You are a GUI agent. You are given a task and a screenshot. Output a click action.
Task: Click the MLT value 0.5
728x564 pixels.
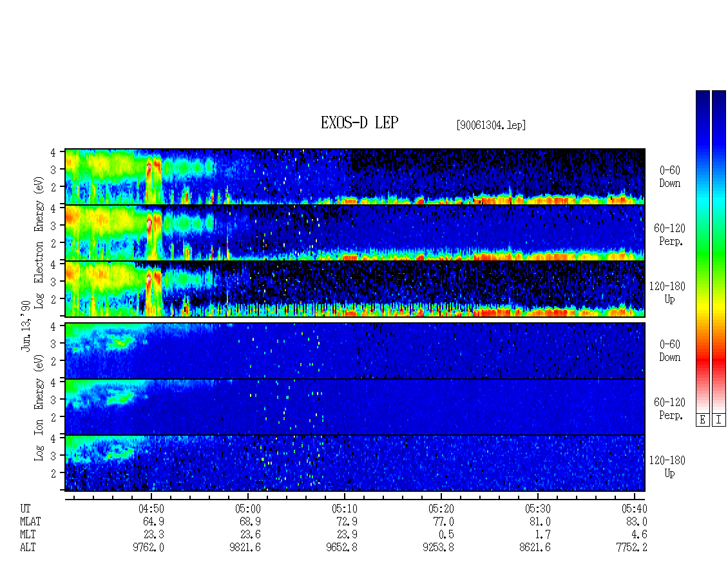(x=446, y=535)
